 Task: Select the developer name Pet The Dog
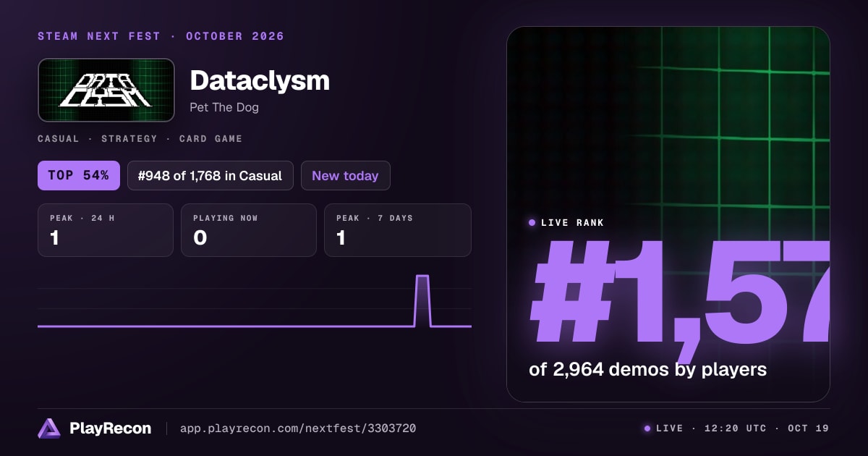coord(224,107)
